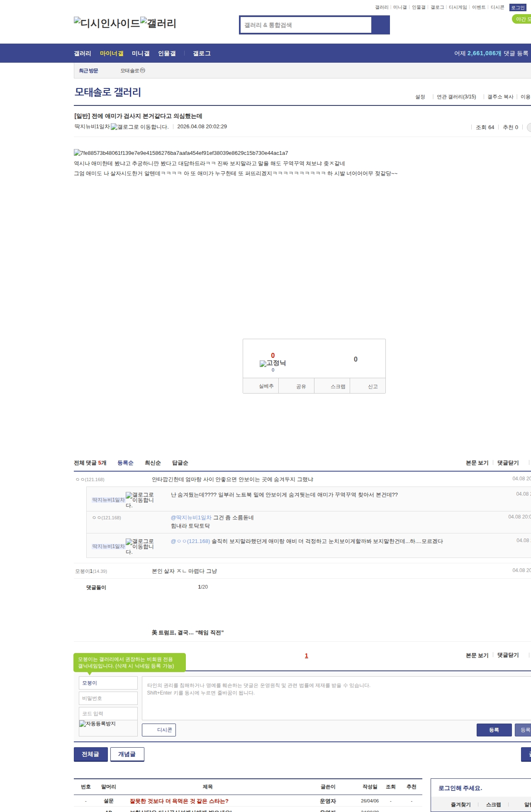This screenshot has height=812, width=531.
Task: Click 댓글닫기 below the comment list
Action: [508, 655]
